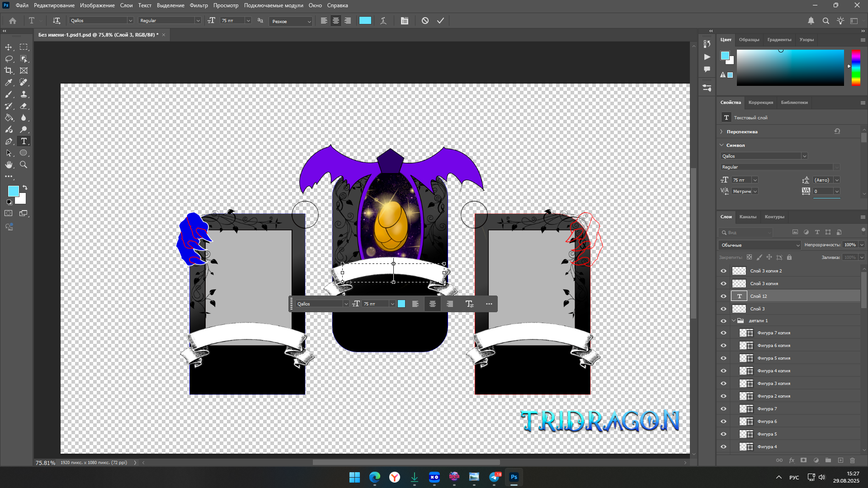Select the Pen tool
This screenshot has width=868, height=488.
pos(9,141)
